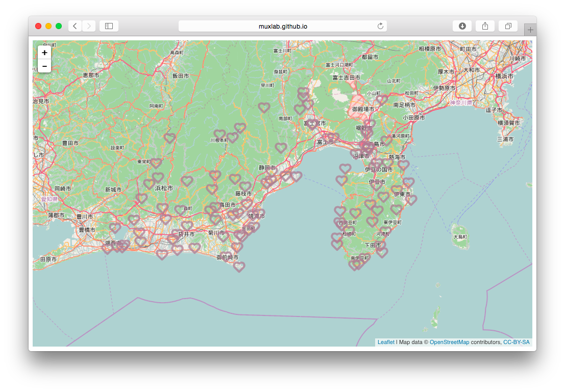Reload the page from the address bar
The height and width of the screenshot is (392, 565).
pos(380,26)
